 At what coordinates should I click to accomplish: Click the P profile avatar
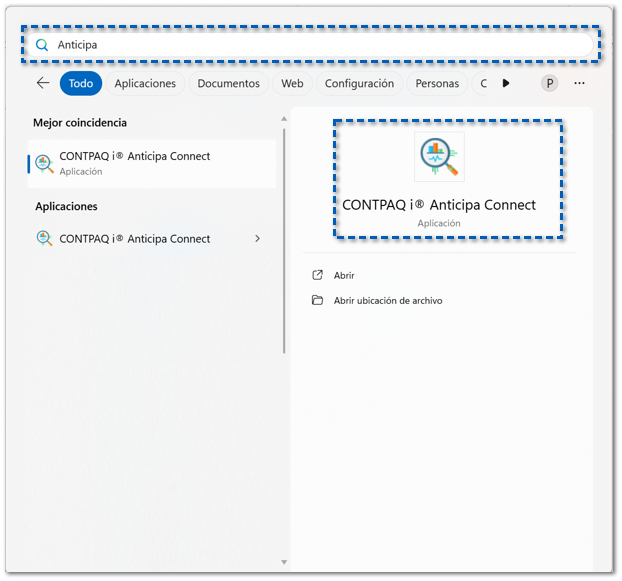(549, 83)
